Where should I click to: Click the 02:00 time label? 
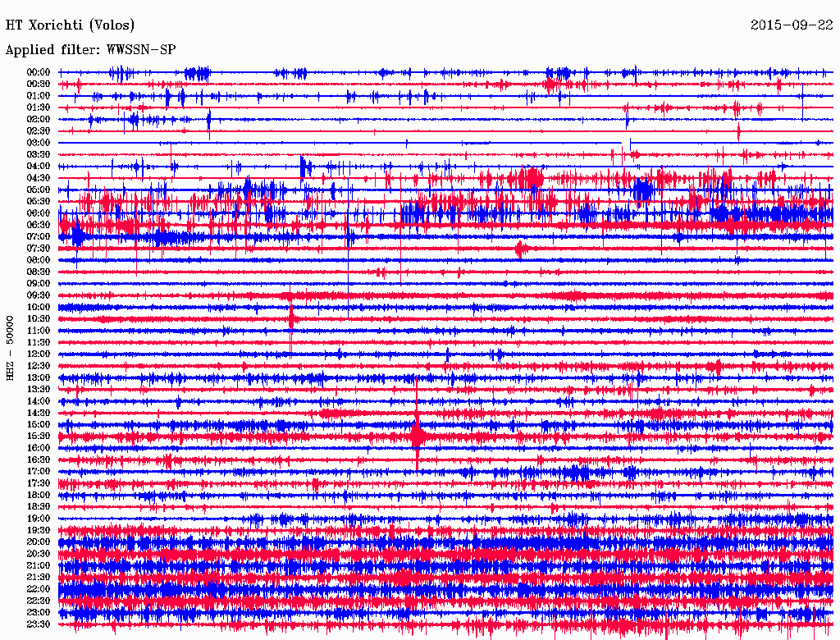tap(39, 120)
